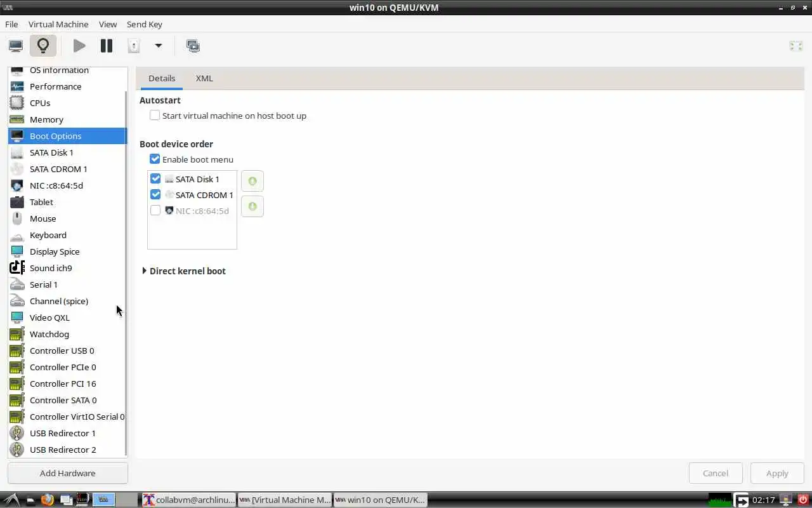The height and width of the screenshot is (508, 812).
Task: Show the graphical console view
Action: pyautogui.click(x=16, y=46)
